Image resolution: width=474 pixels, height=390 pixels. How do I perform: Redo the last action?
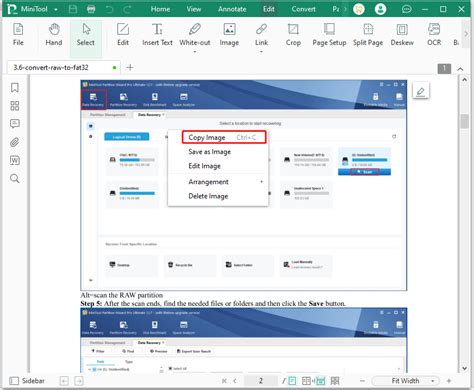coord(127,9)
